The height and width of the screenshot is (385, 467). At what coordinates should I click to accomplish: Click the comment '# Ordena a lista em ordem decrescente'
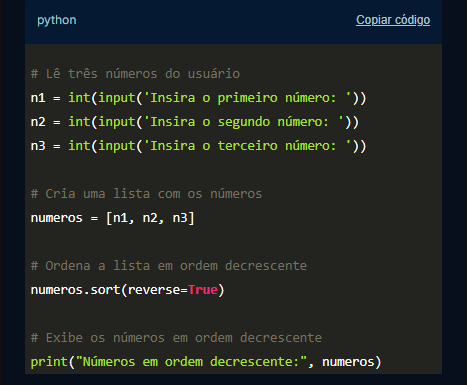coord(169,266)
